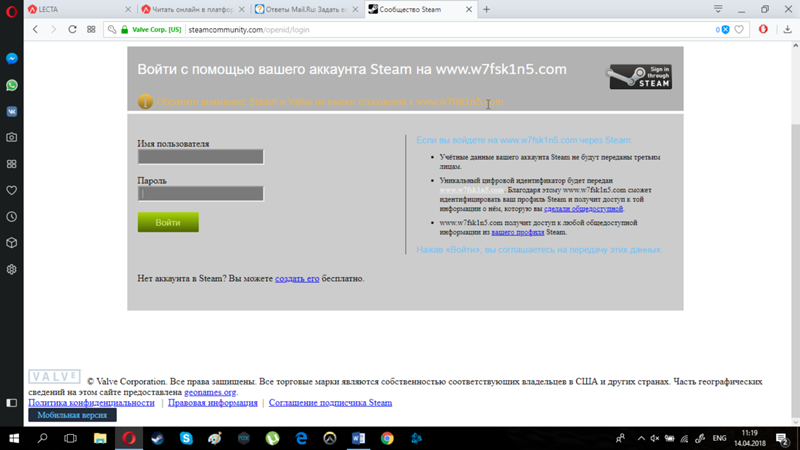Open Windows search from taskbar
The width and height of the screenshot is (800, 450).
pos(42,438)
